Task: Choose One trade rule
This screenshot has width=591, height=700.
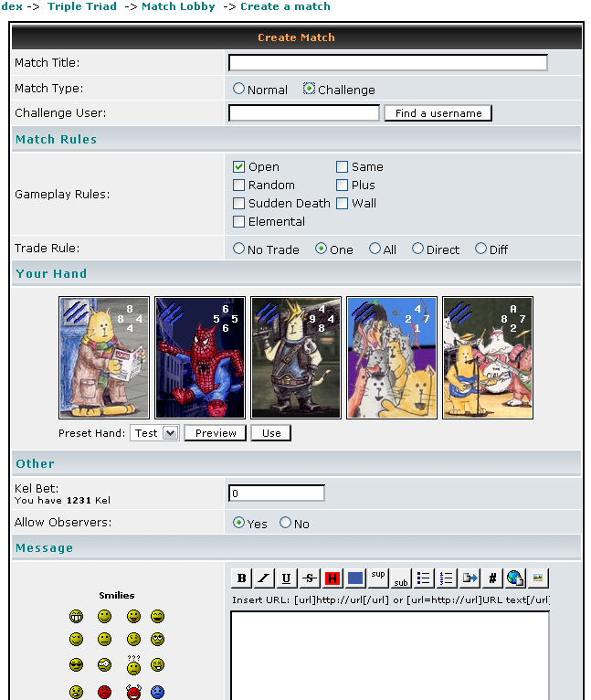Action: pos(321,249)
